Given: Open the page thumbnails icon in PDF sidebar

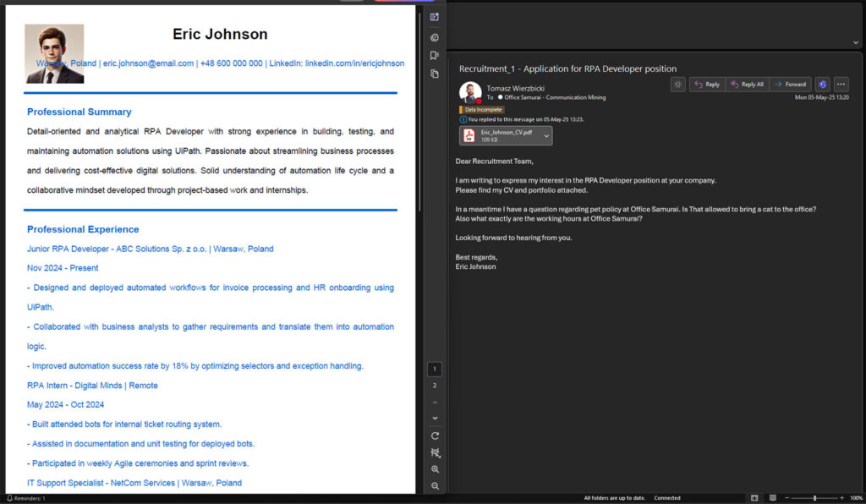Looking at the screenshot, I should [435, 74].
